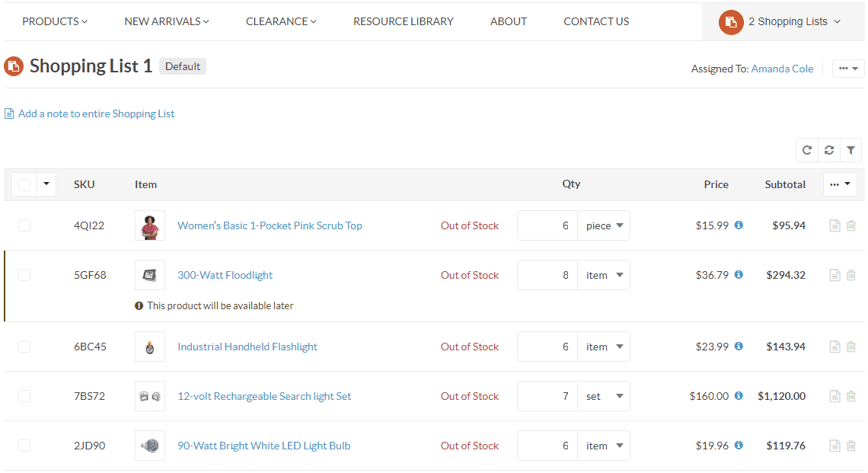Add note icon for Pink Scrub Top row
Viewport: 868px width, 473px height.
[834, 225]
